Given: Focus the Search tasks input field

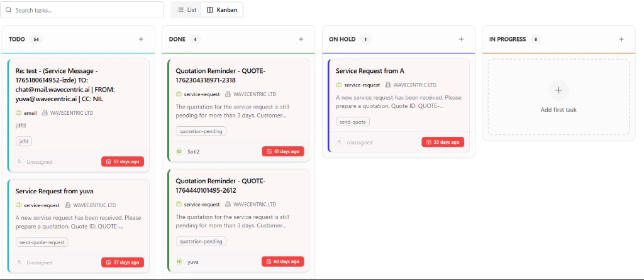Looking at the screenshot, I should tap(82, 10).
